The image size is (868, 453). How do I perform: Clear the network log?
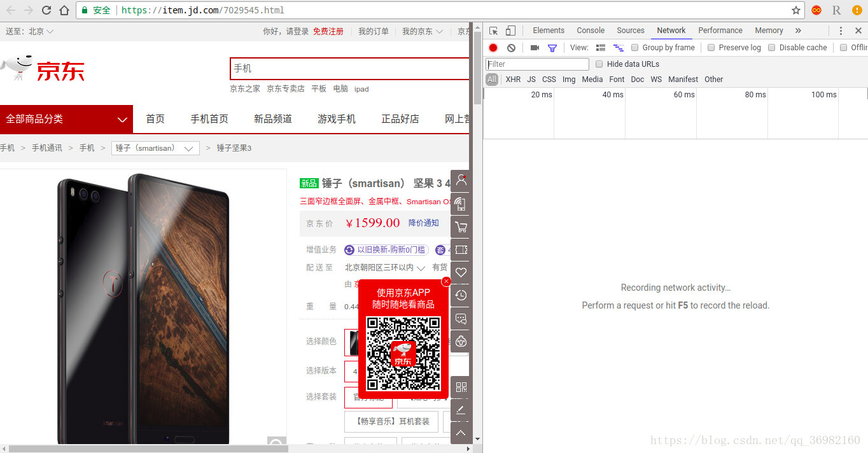511,48
